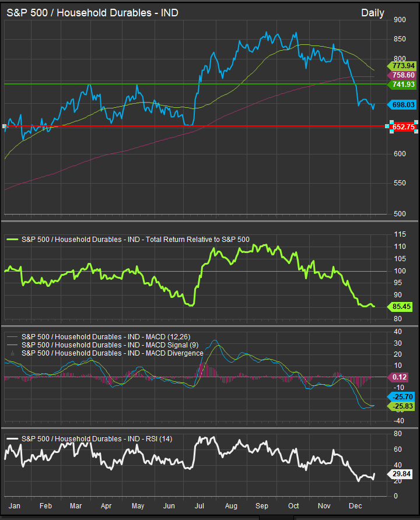Click the Daily interval label

tap(373, 13)
